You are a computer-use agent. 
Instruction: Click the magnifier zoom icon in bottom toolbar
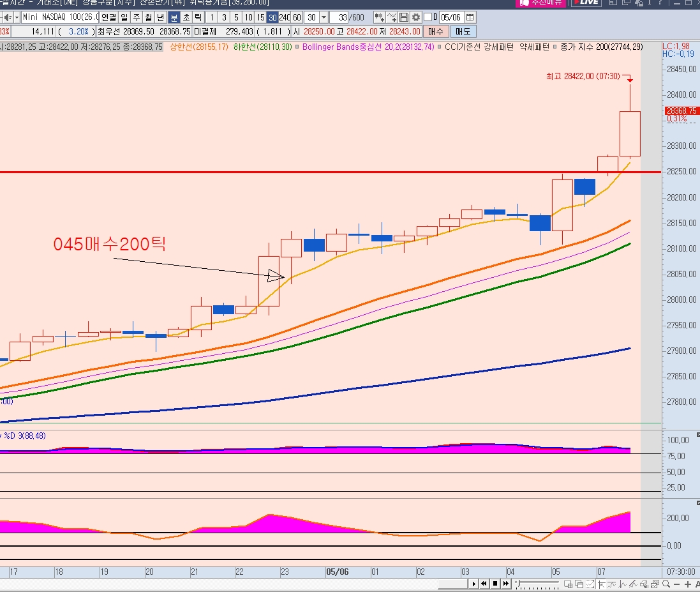pos(666,584)
